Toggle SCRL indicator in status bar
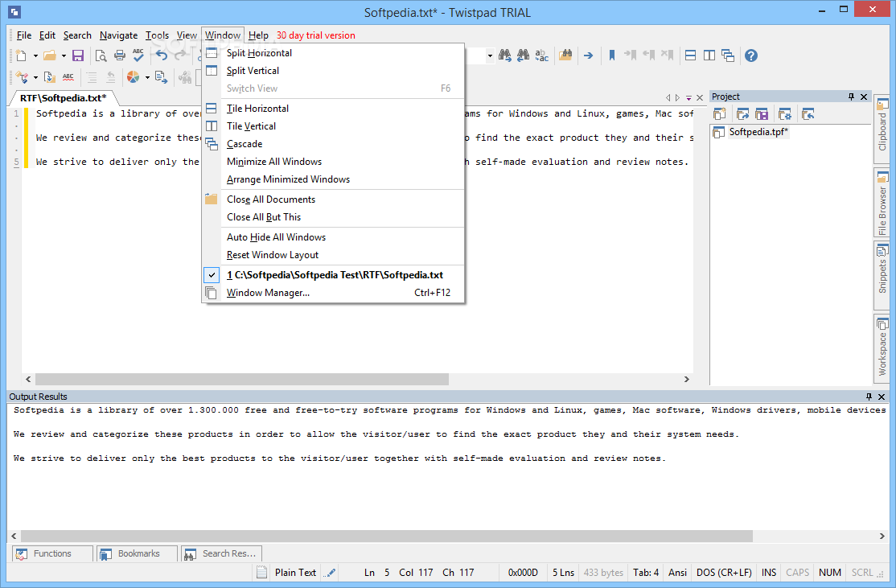This screenshot has height=588, width=896. (862, 573)
